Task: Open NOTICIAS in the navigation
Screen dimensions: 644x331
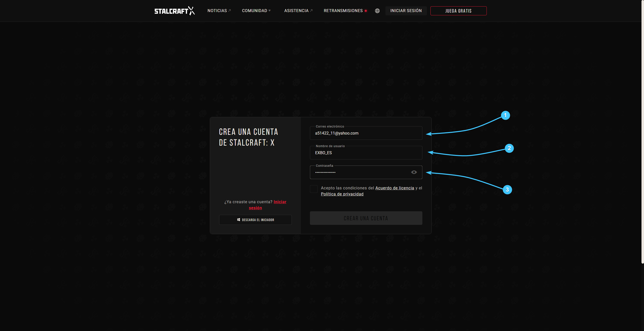Action: coord(219,11)
